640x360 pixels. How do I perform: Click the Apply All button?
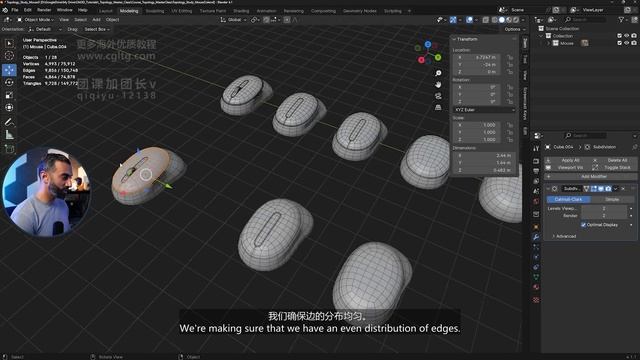[x=567, y=160]
